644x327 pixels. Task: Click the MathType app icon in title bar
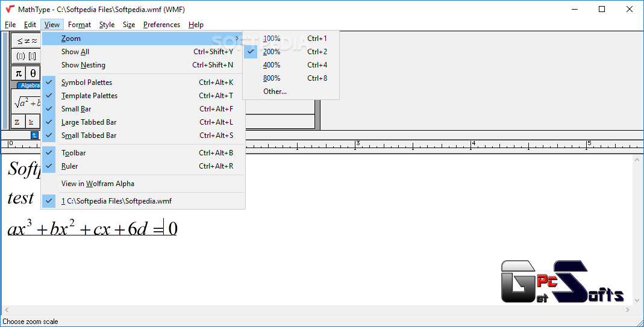[10, 9]
